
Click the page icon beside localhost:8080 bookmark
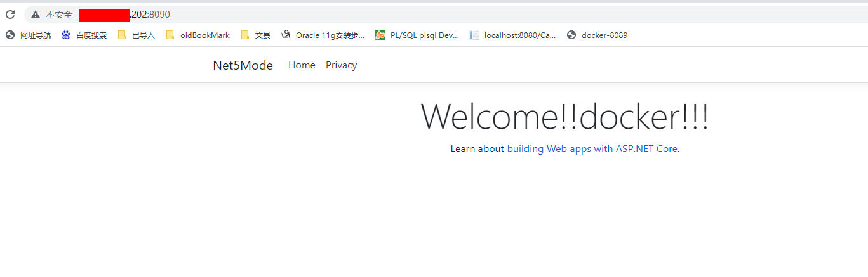(474, 35)
